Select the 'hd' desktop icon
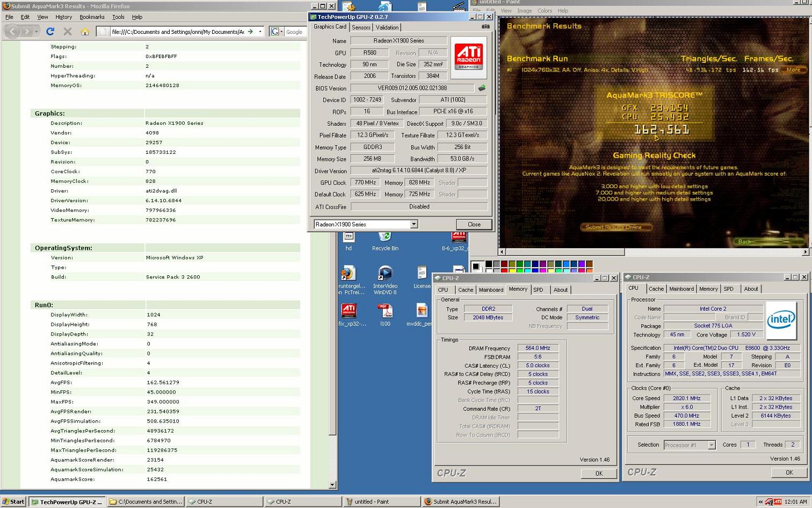 [x=349, y=240]
